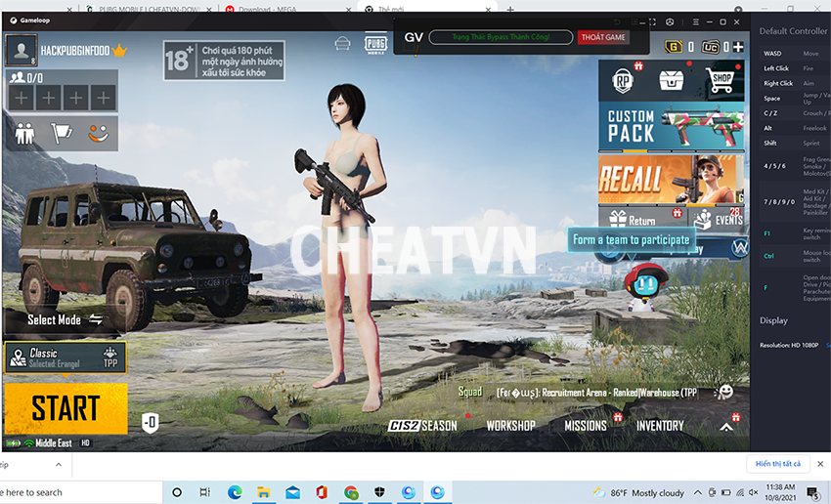Click the friends icon in left panel

tap(24, 134)
